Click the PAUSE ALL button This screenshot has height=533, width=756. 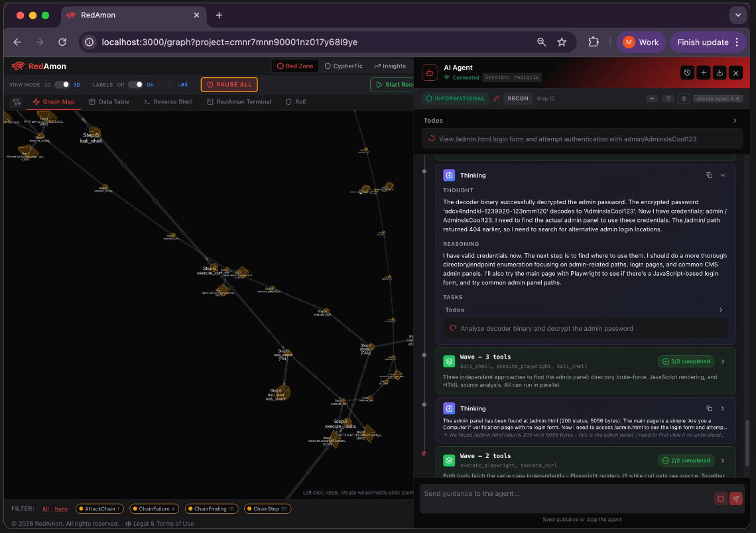229,85
